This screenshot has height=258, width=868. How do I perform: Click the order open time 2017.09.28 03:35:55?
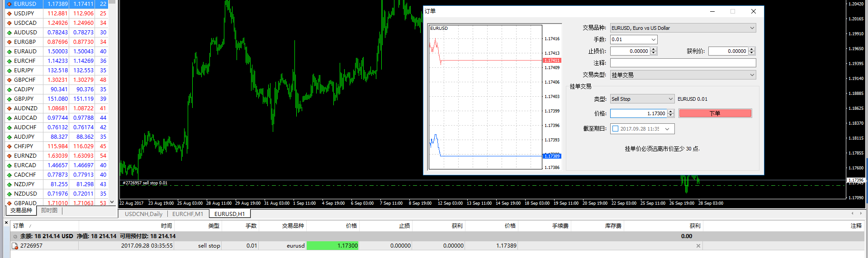pyautogui.click(x=147, y=246)
